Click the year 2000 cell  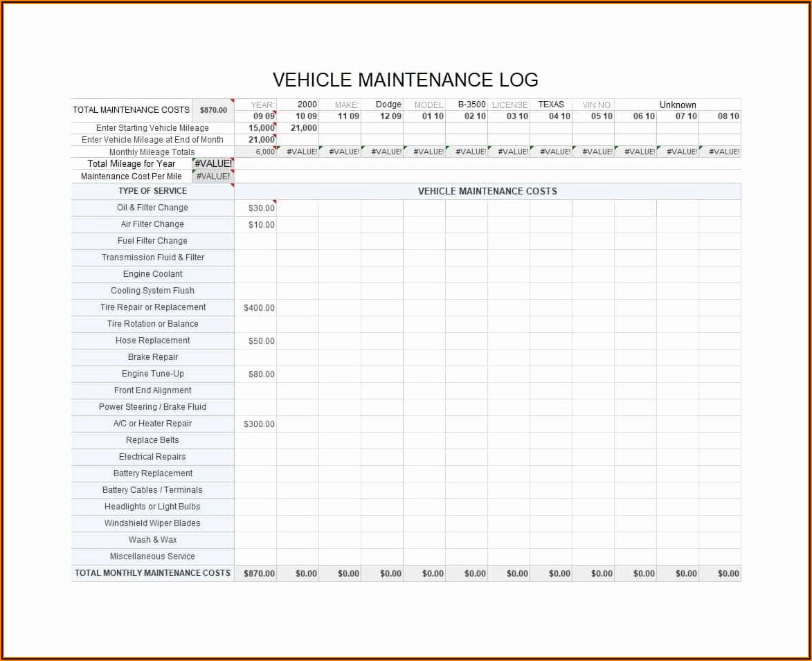[x=307, y=105]
